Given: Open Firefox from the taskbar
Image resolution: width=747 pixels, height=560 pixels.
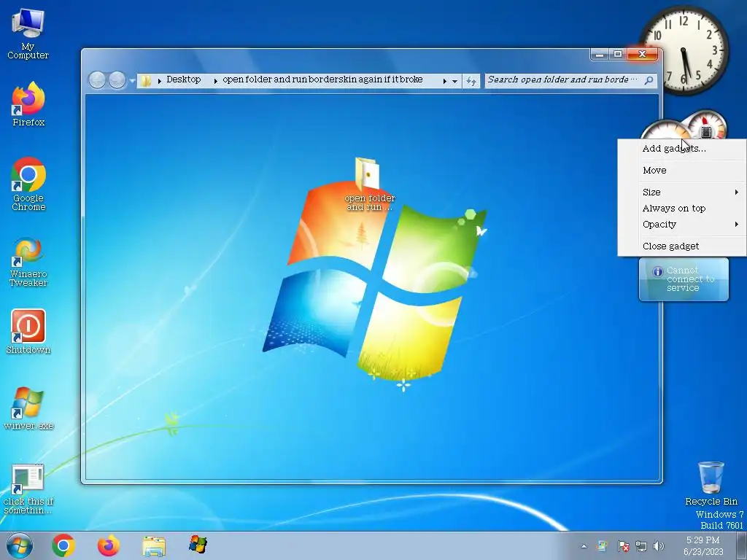Looking at the screenshot, I should (109, 545).
